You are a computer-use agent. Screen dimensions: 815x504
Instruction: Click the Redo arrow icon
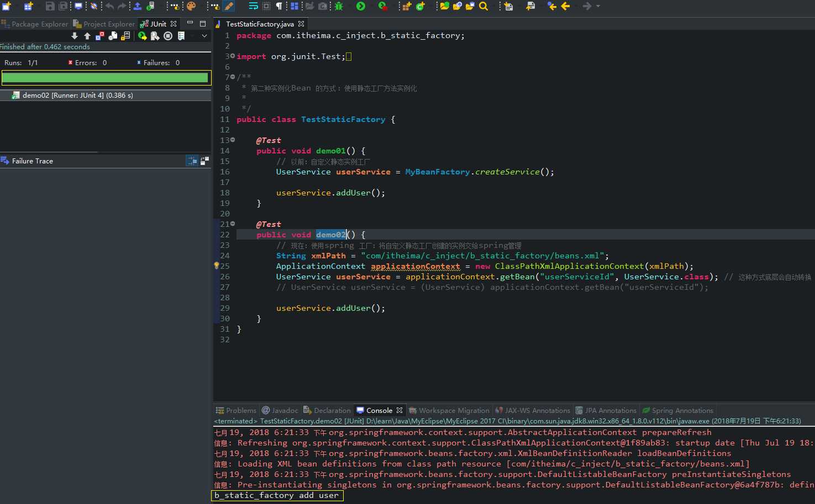click(122, 6)
